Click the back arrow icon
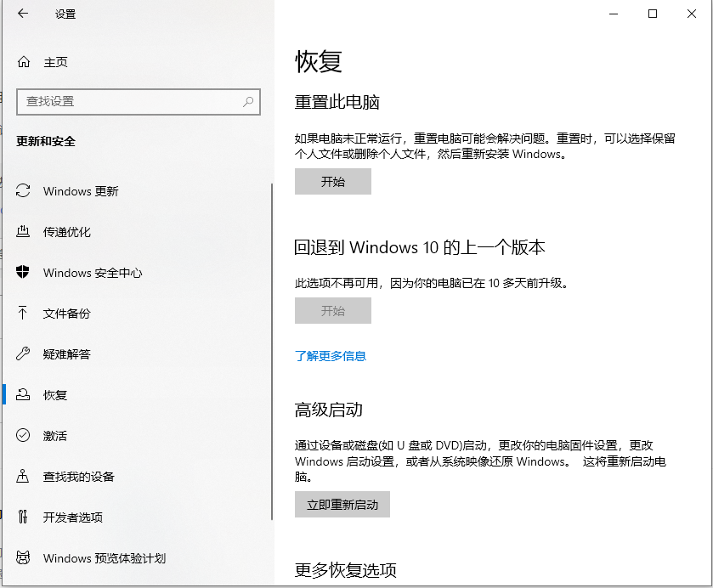This screenshot has height=588, width=713. point(23,14)
